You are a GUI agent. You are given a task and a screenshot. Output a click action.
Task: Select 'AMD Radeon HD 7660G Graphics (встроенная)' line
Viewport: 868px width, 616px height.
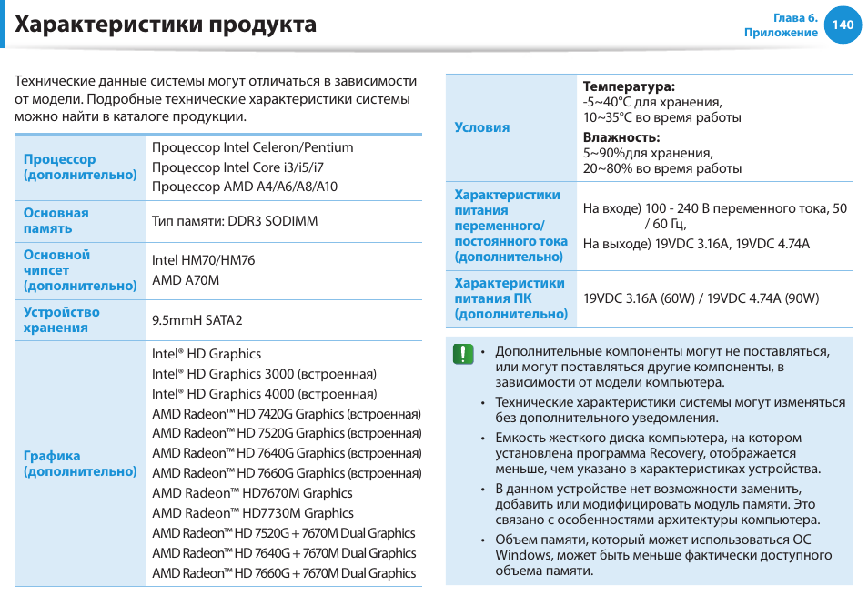287,473
